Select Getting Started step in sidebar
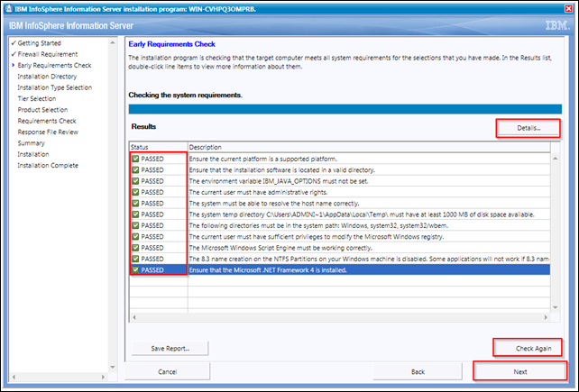Viewport: 579px width, 392px height. 39,43
